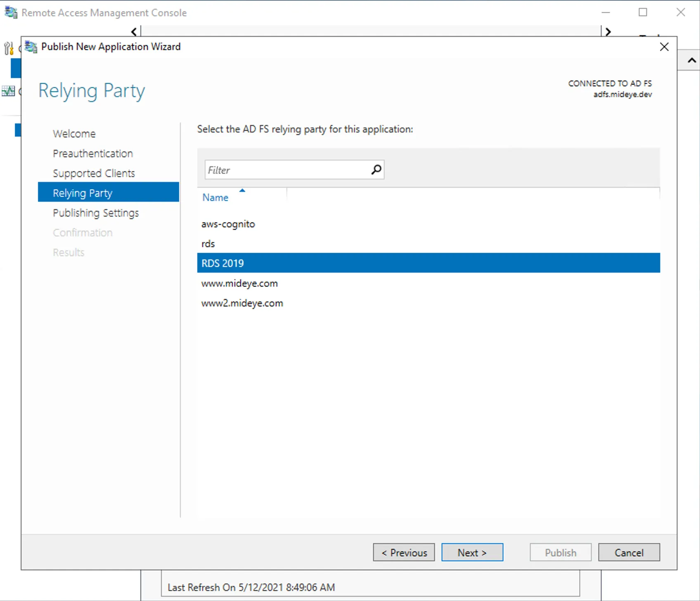Choose www2.mideye.com from the list
700x601 pixels.
click(x=242, y=303)
